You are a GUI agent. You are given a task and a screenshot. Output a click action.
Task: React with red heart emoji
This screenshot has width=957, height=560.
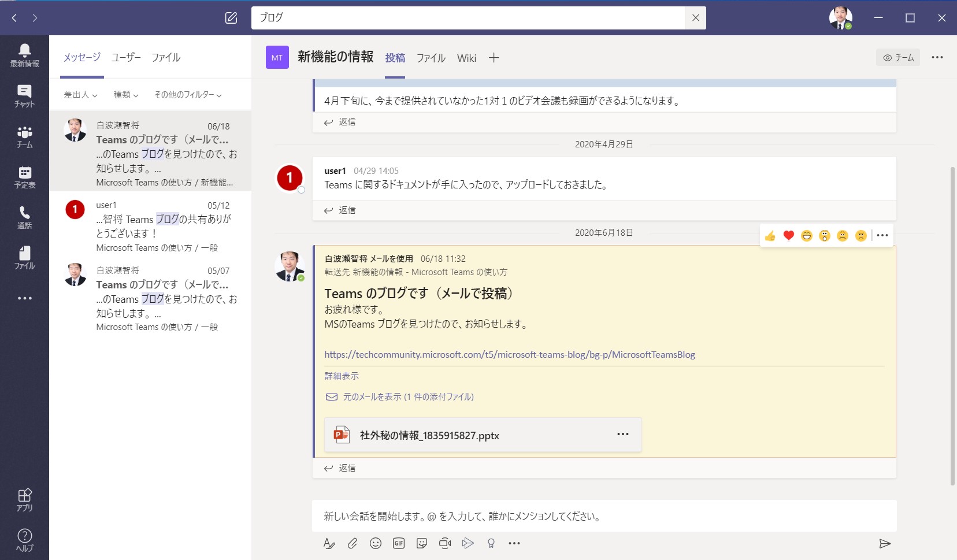click(x=788, y=235)
